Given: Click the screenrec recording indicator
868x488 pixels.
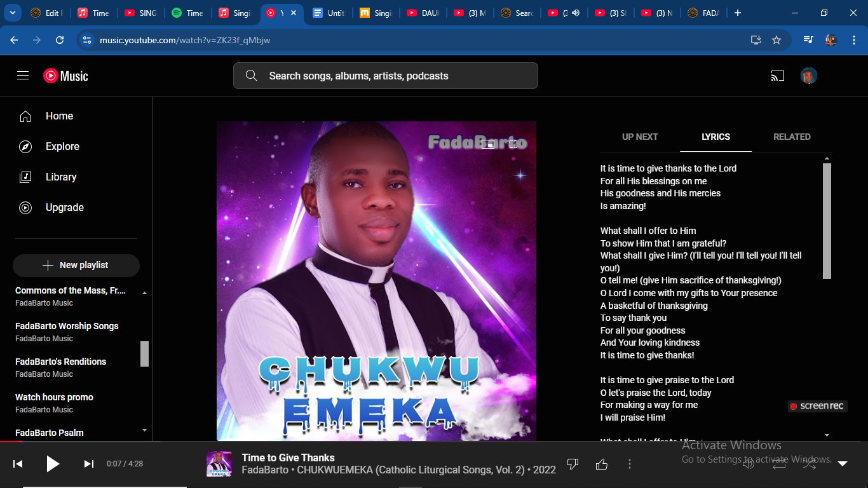Looking at the screenshot, I should point(818,406).
